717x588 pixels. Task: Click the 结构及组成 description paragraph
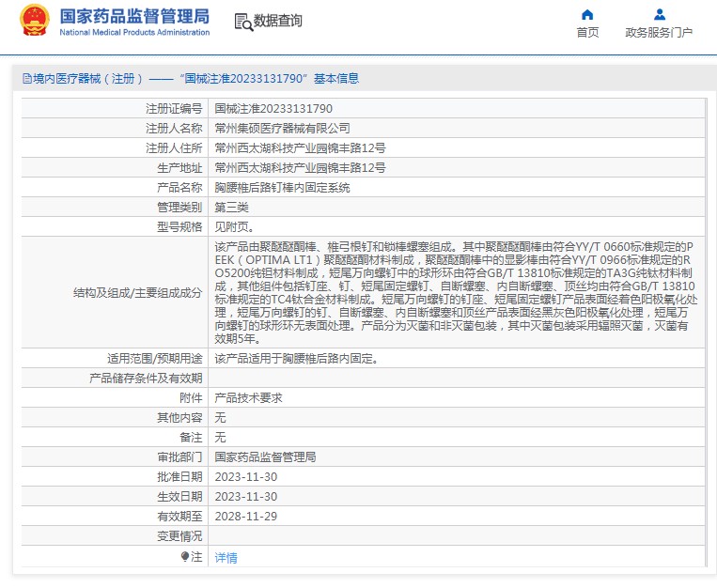click(456, 293)
